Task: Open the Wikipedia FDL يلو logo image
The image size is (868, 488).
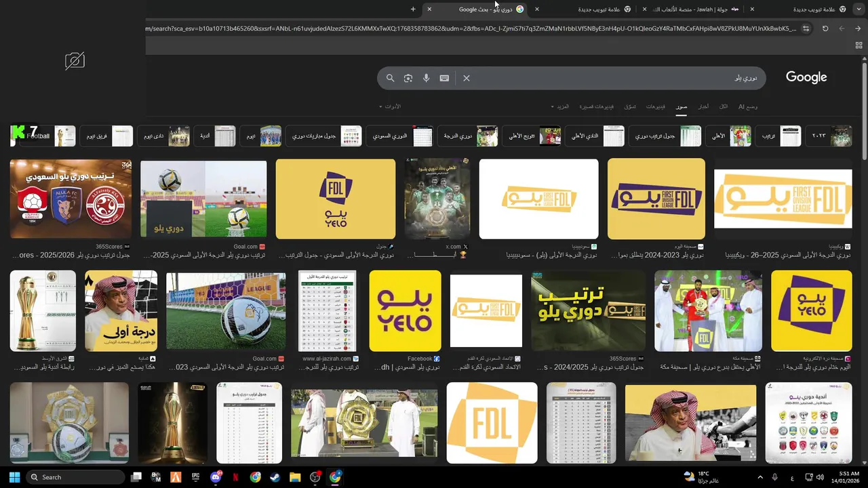Action: 783,199
